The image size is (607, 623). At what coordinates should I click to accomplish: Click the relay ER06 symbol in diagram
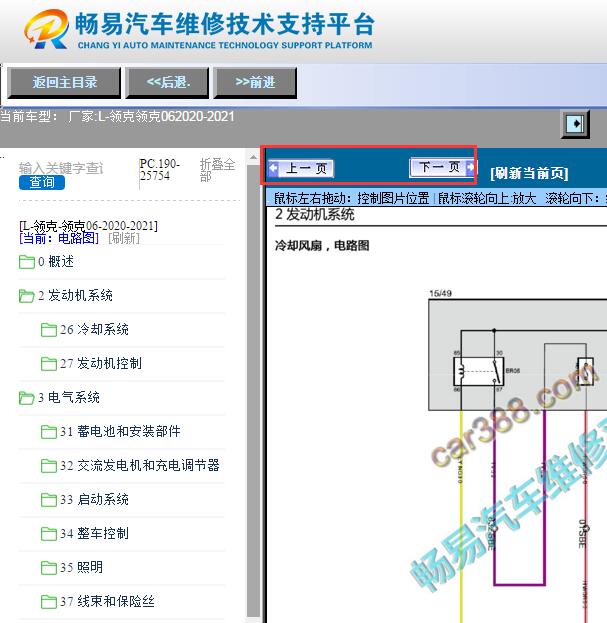click(x=478, y=371)
